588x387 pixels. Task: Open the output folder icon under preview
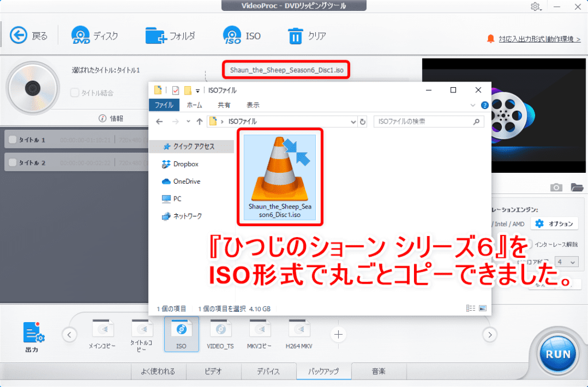click(577, 187)
